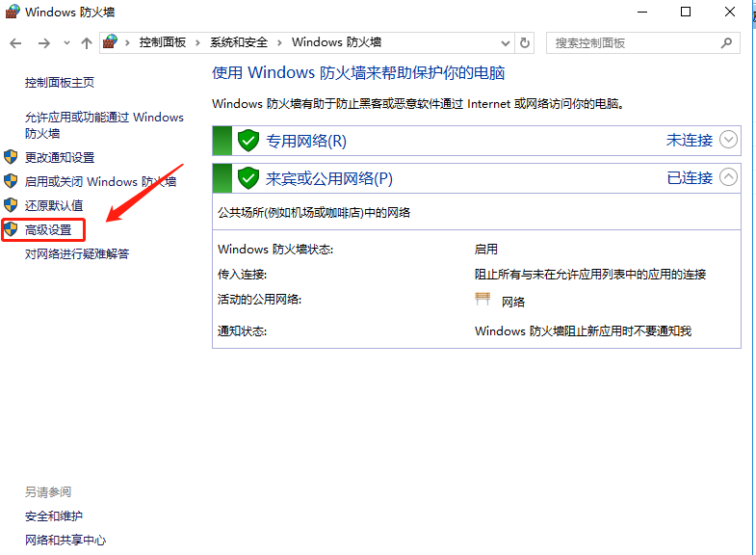Screen dimensions: 756x555
Task: Click the 已连接 status text
Action: 690,177
